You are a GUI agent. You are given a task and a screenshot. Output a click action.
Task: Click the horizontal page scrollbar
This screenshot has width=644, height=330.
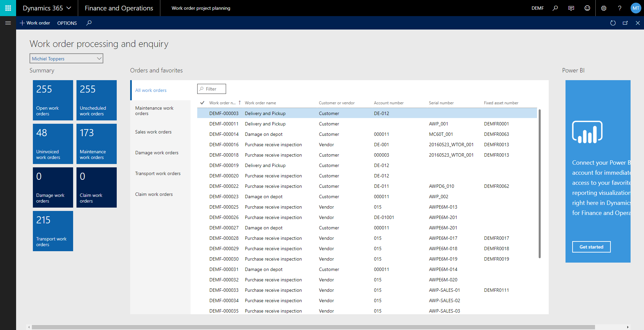coord(313,327)
